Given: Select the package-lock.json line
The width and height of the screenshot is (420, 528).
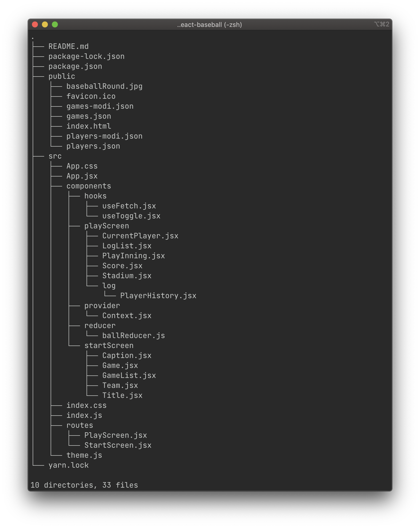Looking at the screenshot, I should click(87, 56).
